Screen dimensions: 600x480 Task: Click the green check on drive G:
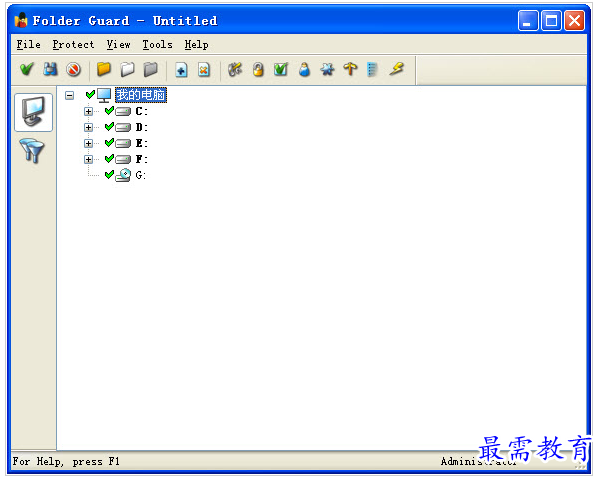[109, 175]
